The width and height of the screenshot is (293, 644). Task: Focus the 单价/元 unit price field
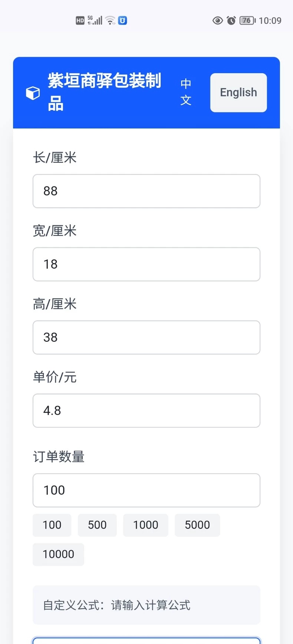tap(146, 411)
